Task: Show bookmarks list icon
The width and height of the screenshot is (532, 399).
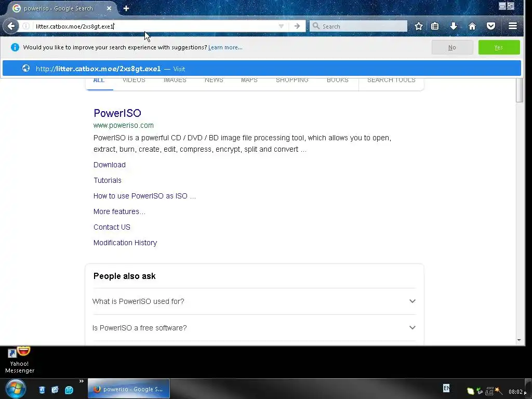Action: tap(435, 26)
